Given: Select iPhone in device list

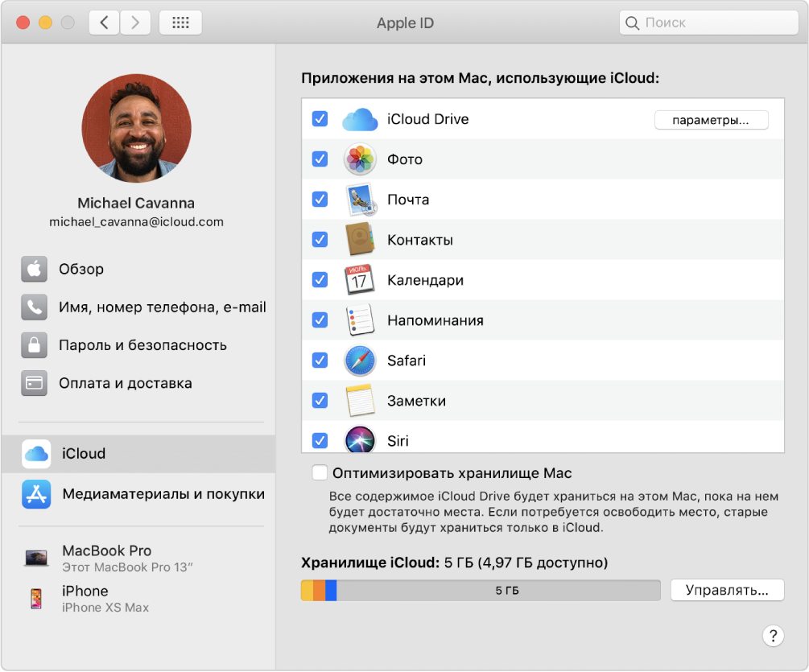Looking at the screenshot, I should coord(138,599).
